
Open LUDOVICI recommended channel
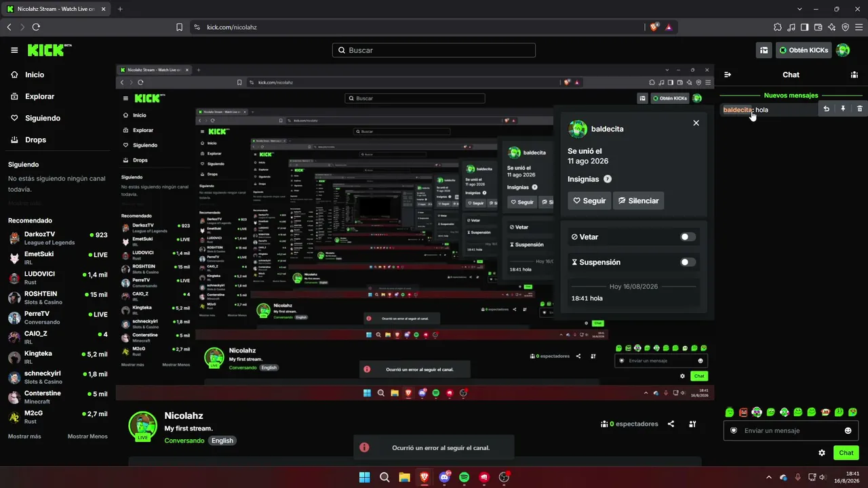pyautogui.click(x=58, y=278)
